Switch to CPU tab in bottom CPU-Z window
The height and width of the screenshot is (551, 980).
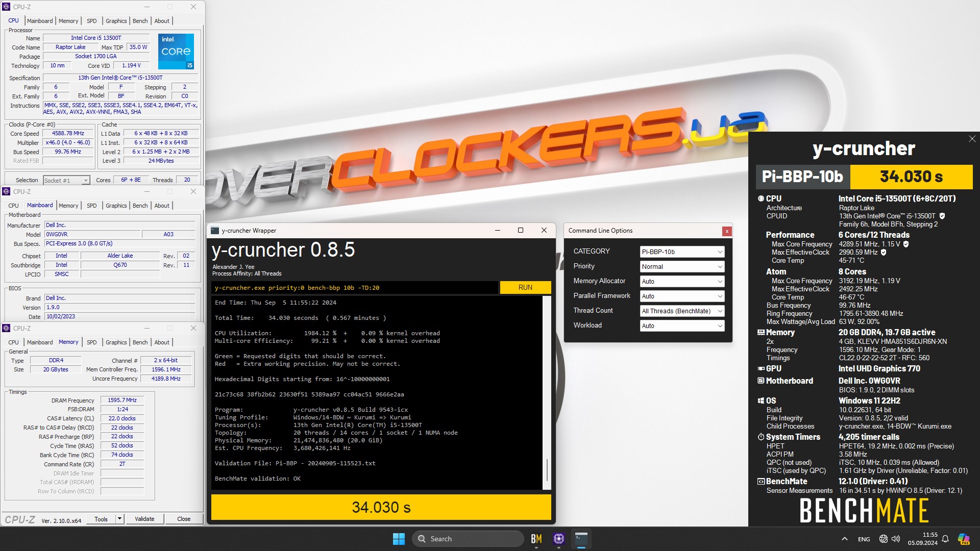14,342
